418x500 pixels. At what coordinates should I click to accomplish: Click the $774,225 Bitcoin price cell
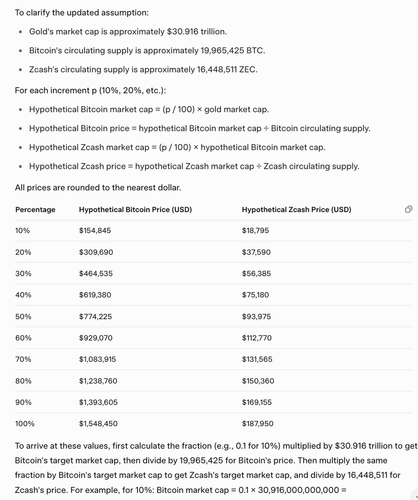[95, 316]
